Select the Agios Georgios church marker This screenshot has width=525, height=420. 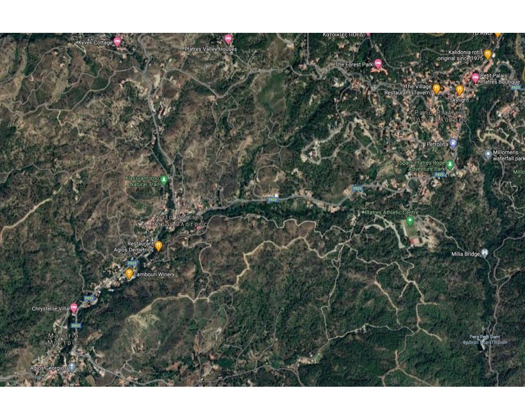pos(71,367)
